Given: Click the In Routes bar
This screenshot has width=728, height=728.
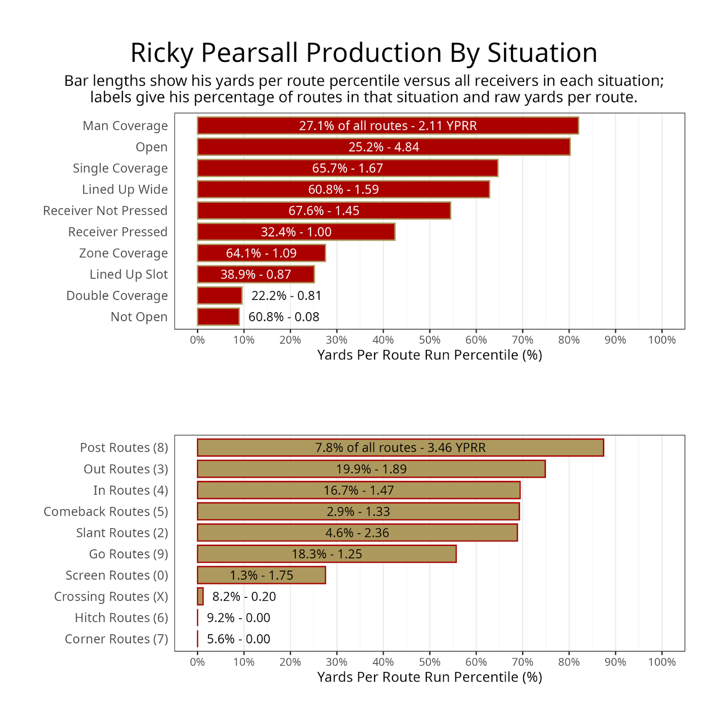Looking at the screenshot, I should tap(359, 490).
